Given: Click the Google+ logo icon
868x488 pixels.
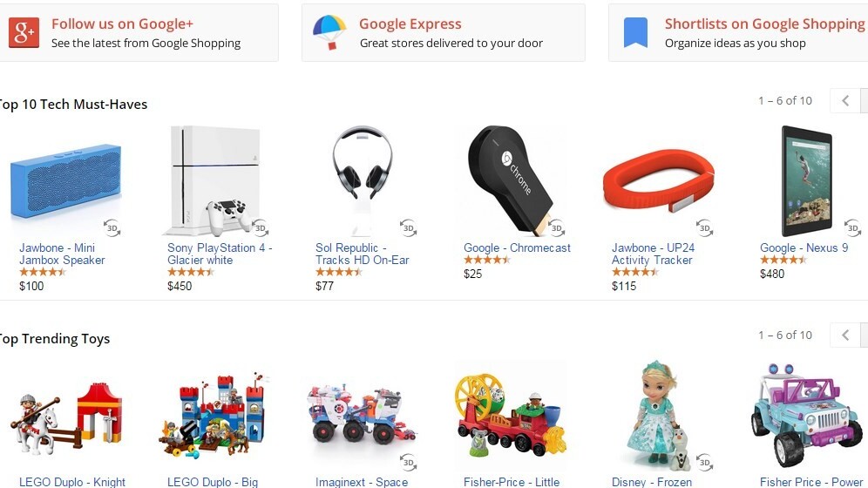Looking at the screenshot, I should [24, 32].
